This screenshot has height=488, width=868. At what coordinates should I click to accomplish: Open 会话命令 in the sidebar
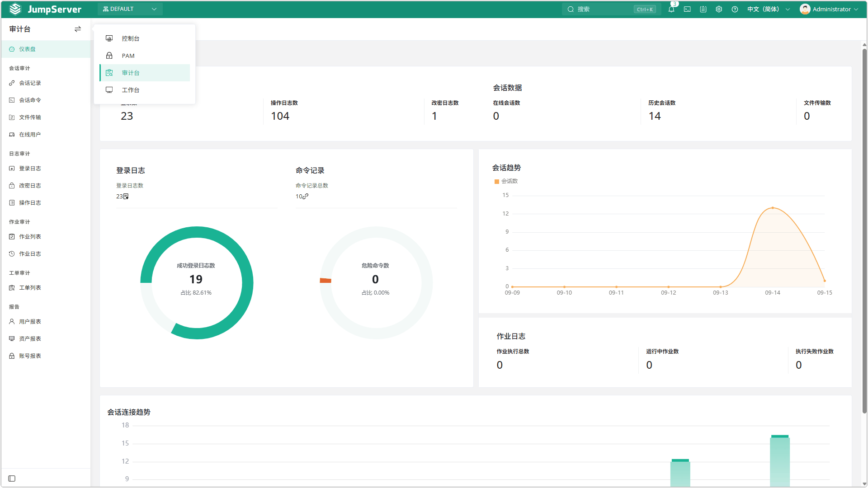point(46,100)
